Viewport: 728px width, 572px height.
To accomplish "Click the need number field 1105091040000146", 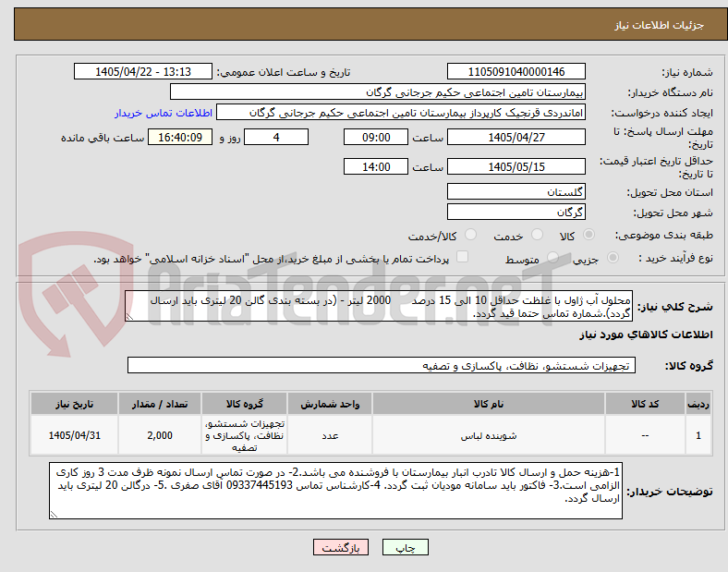I will tap(516, 72).
